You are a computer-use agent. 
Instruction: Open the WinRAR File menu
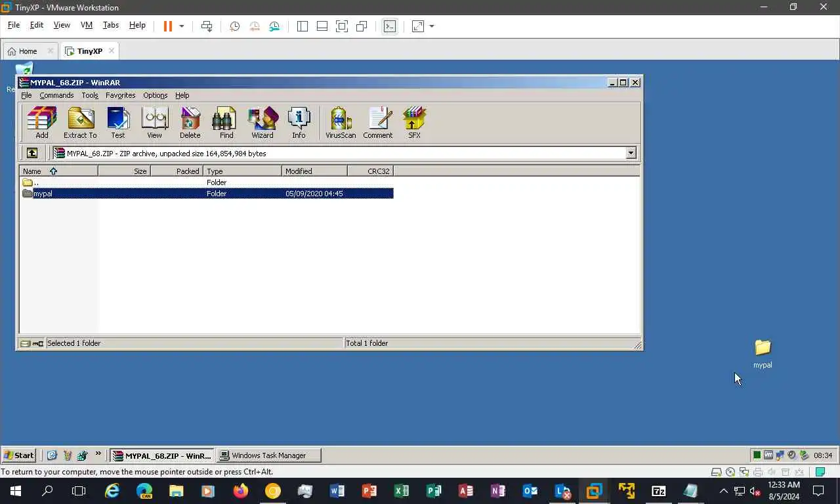pos(26,95)
